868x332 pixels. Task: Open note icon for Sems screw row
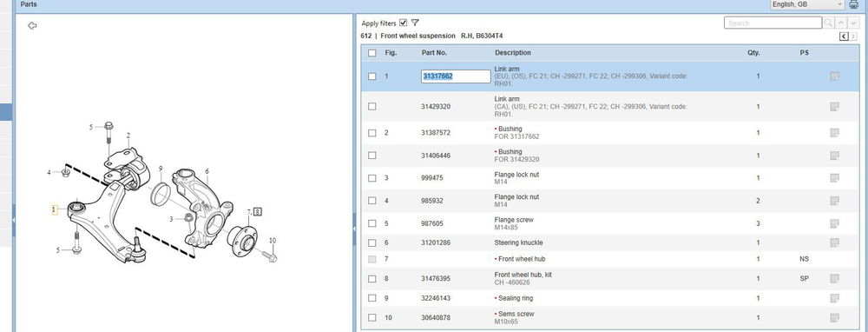[x=835, y=317]
